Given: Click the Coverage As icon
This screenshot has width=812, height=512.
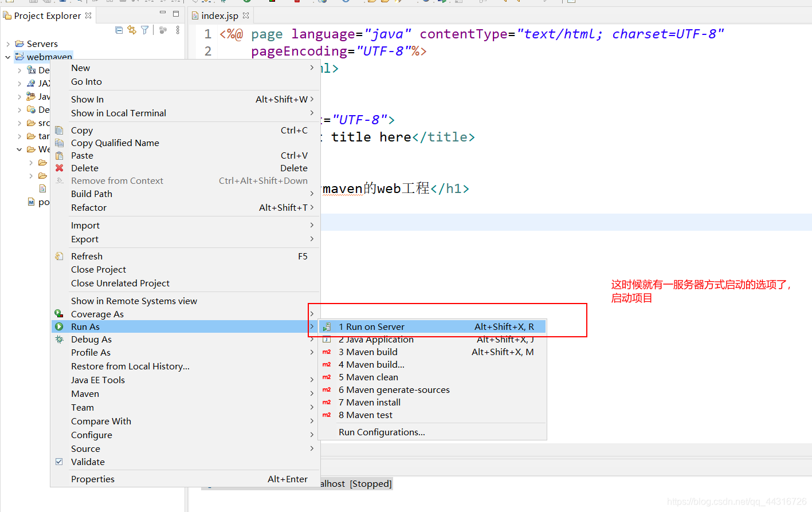Looking at the screenshot, I should click(x=59, y=313).
